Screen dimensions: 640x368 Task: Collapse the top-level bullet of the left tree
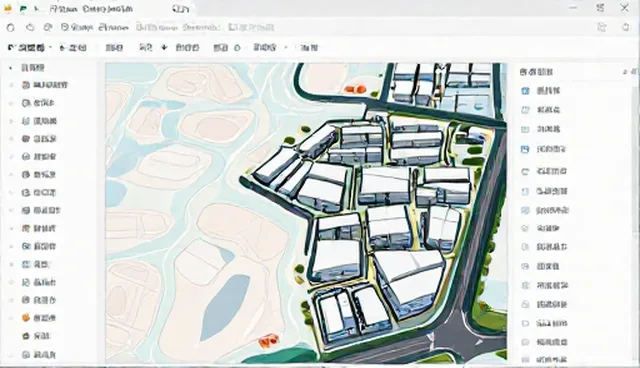[x=11, y=68]
